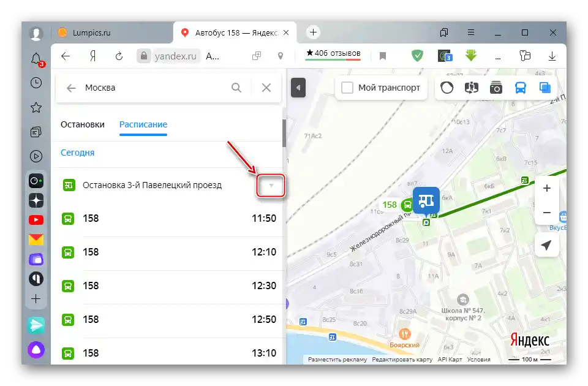Image resolution: width=588 pixels, height=386 pixels.
Task: Bookmark this page with flag icon
Action: [x=382, y=56]
